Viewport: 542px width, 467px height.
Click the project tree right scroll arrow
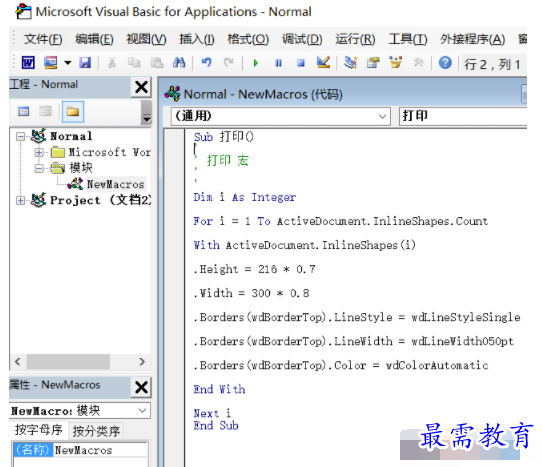(142, 362)
